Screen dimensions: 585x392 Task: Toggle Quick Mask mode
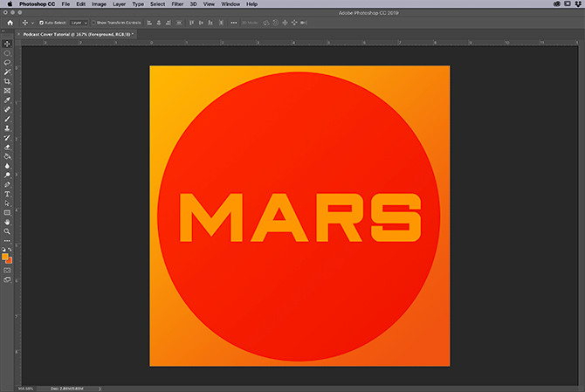click(x=7, y=270)
